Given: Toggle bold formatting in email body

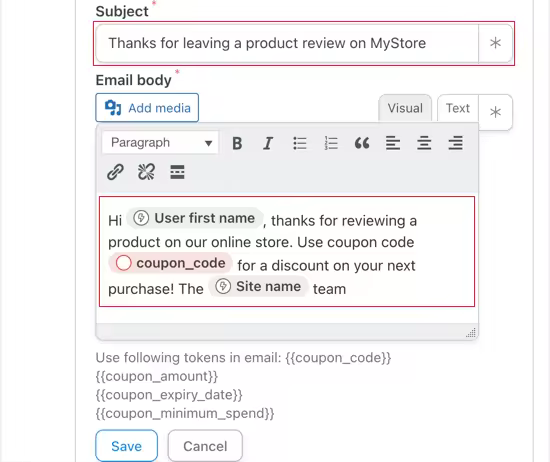Looking at the screenshot, I should [x=237, y=143].
